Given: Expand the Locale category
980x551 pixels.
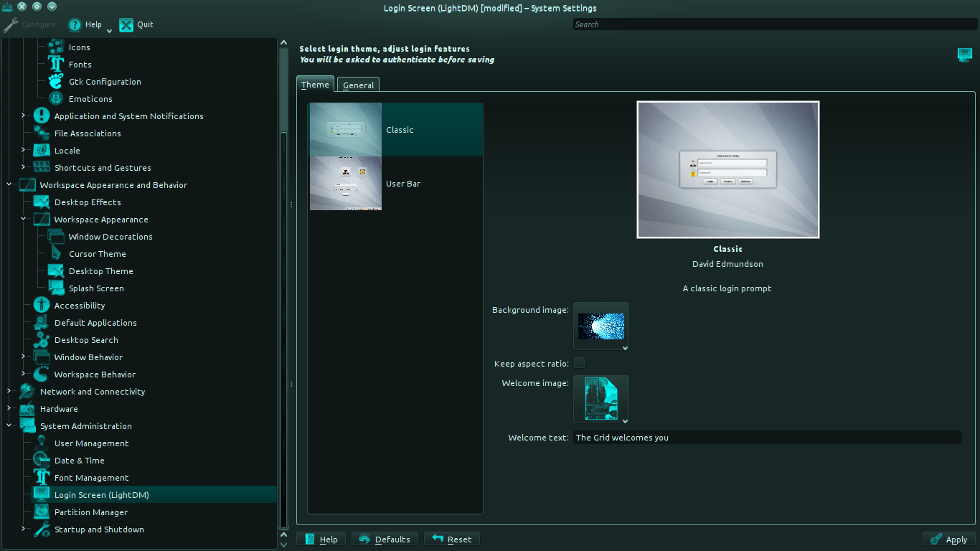Looking at the screenshot, I should (x=23, y=150).
